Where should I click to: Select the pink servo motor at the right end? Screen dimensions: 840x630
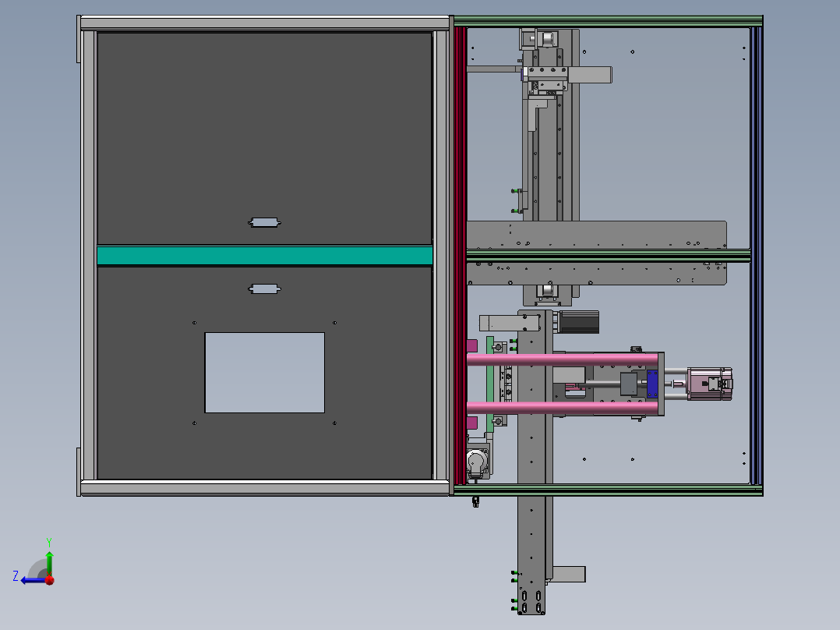point(709,384)
